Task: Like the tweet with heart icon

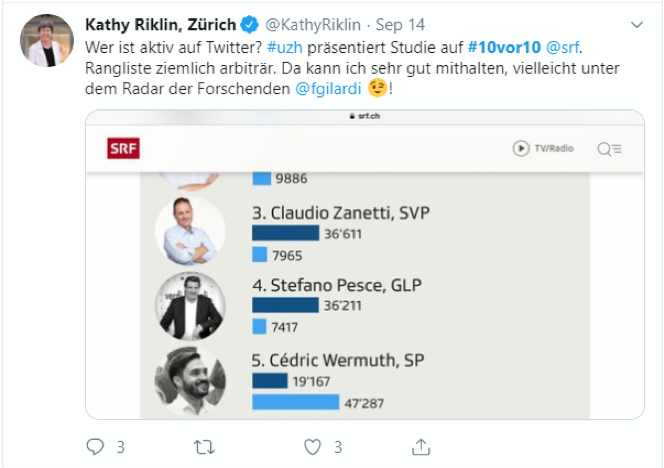Action: click(x=313, y=446)
